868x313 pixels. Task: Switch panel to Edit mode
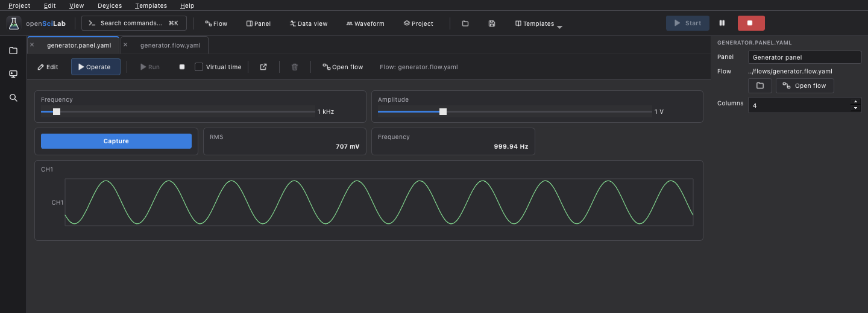click(48, 67)
